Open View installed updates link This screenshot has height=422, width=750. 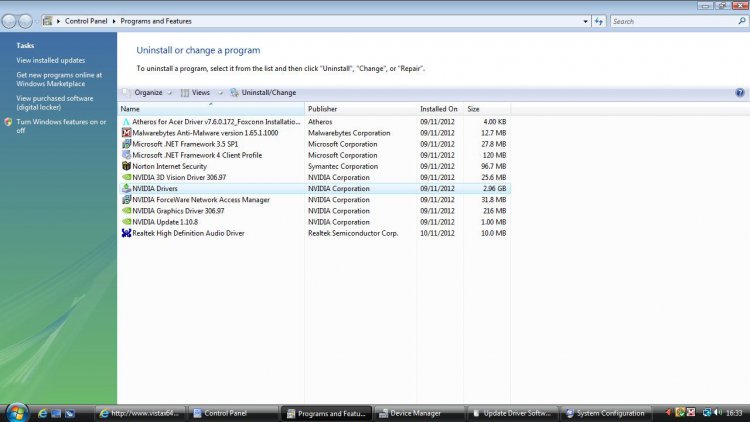click(51, 60)
